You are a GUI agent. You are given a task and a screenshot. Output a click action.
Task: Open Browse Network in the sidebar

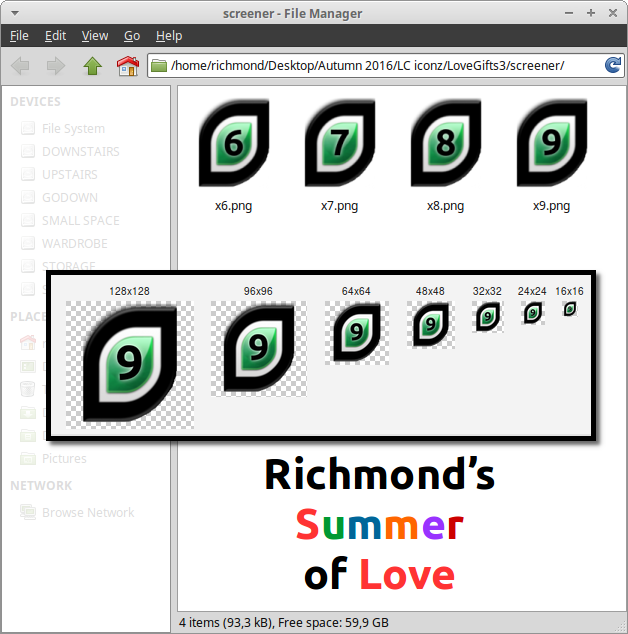point(87,512)
